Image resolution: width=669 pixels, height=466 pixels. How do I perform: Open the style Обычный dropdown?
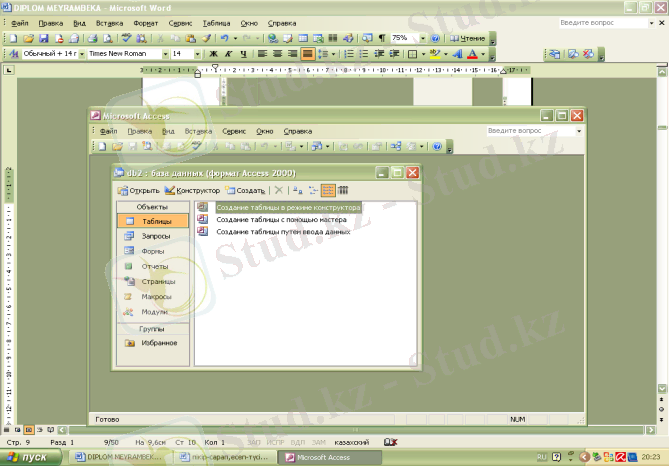click(x=82, y=54)
